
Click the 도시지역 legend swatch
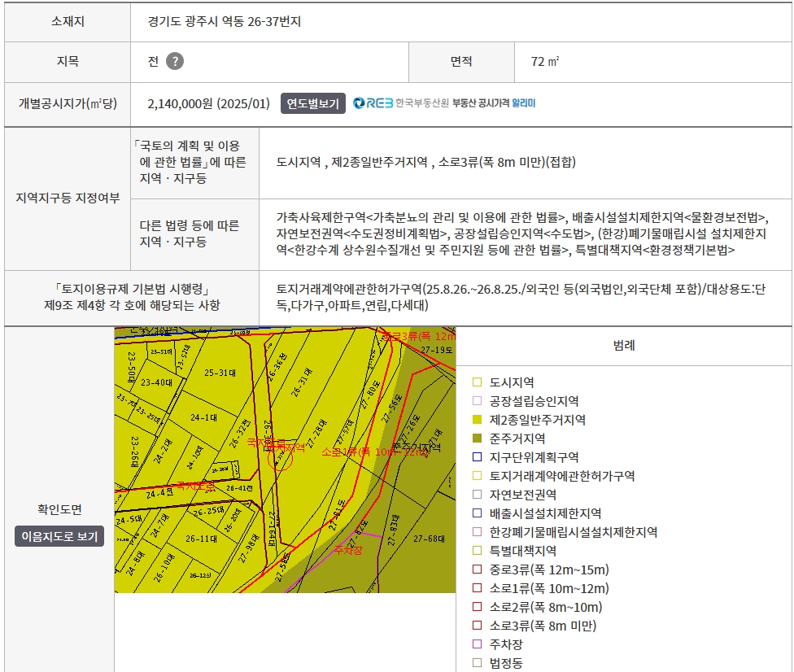(477, 382)
